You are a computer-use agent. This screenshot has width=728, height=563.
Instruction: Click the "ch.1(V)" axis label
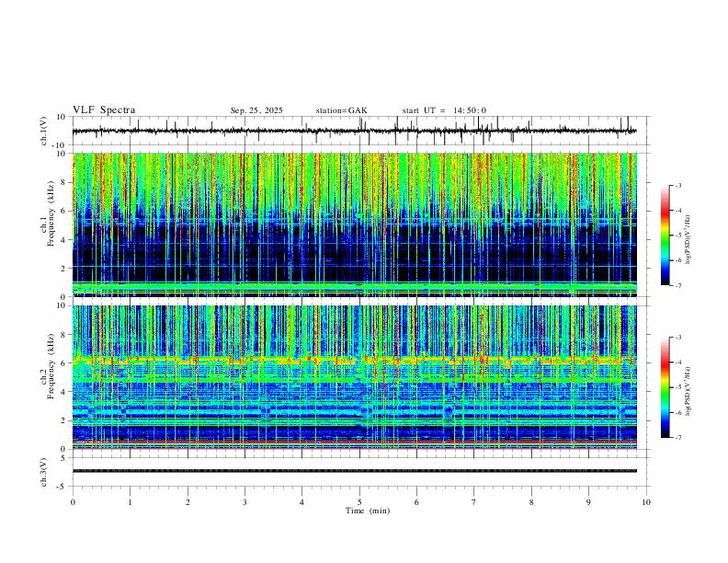tap(44, 131)
